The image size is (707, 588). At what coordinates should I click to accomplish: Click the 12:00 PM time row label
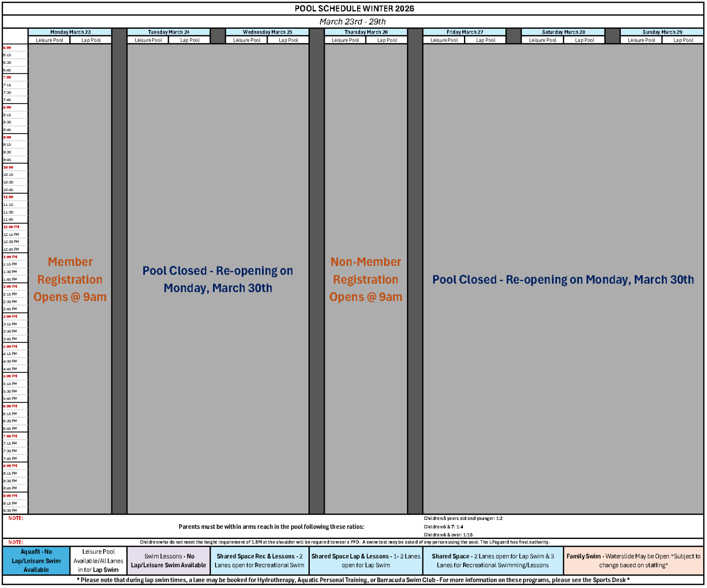[11, 227]
